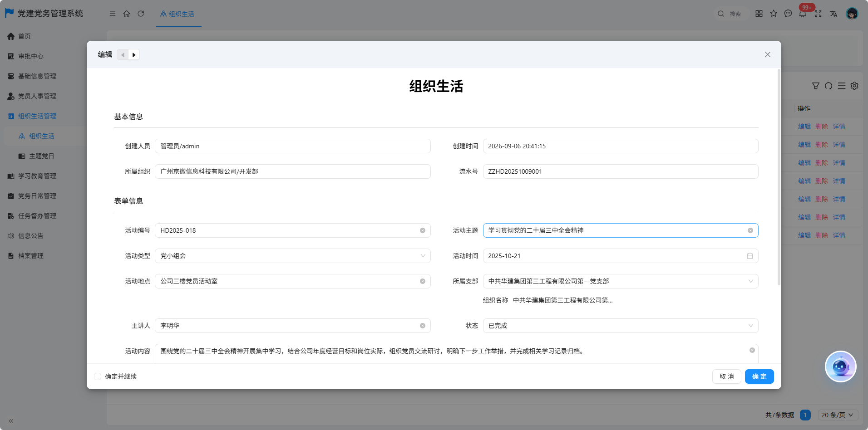Change page size 20 条/页 dropdown
868x430 pixels.
tap(838, 415)
